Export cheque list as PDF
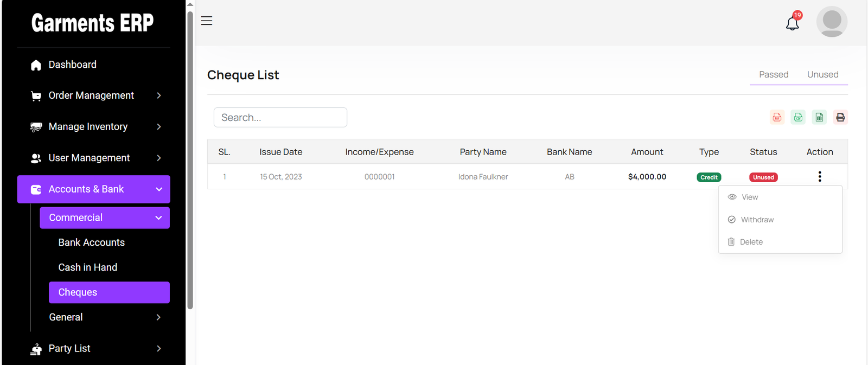Screen dimensions: 868x365 click(x=777, y=117)
